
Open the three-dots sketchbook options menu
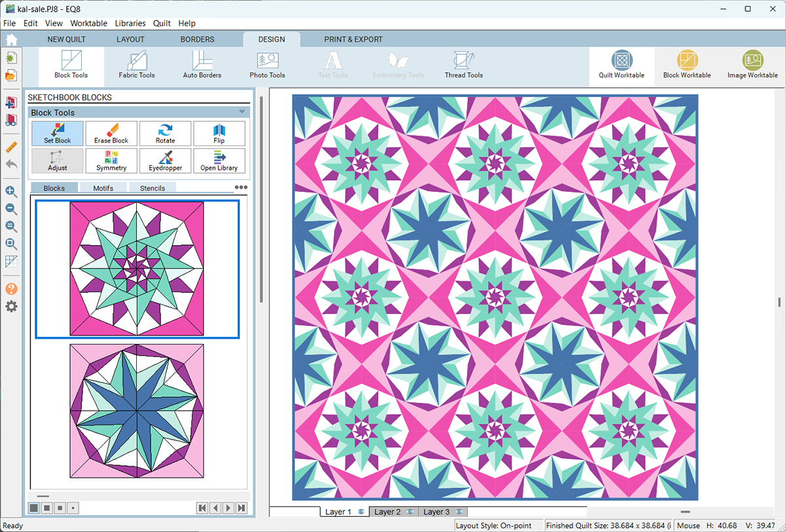coord(241,187)
